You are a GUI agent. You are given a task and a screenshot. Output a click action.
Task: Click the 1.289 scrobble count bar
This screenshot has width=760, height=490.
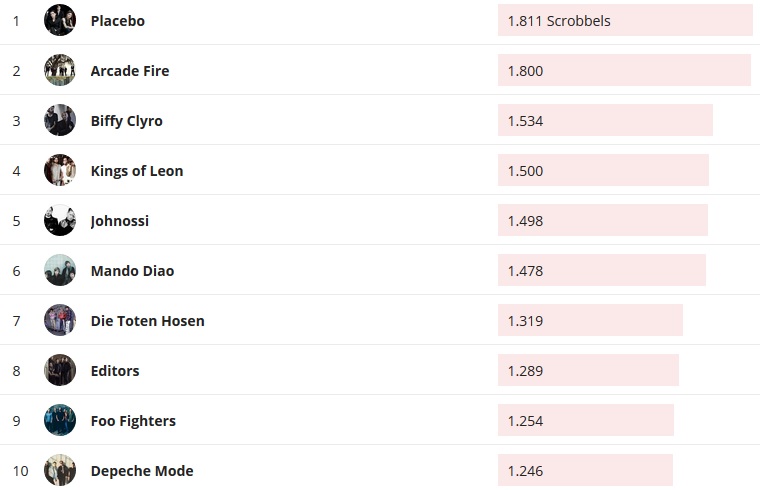[588, 370]
